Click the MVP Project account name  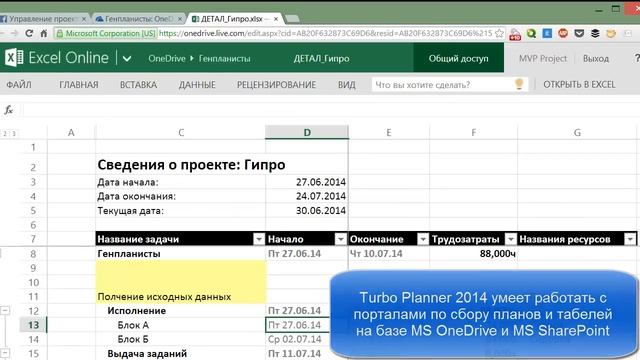click(543, 59)
